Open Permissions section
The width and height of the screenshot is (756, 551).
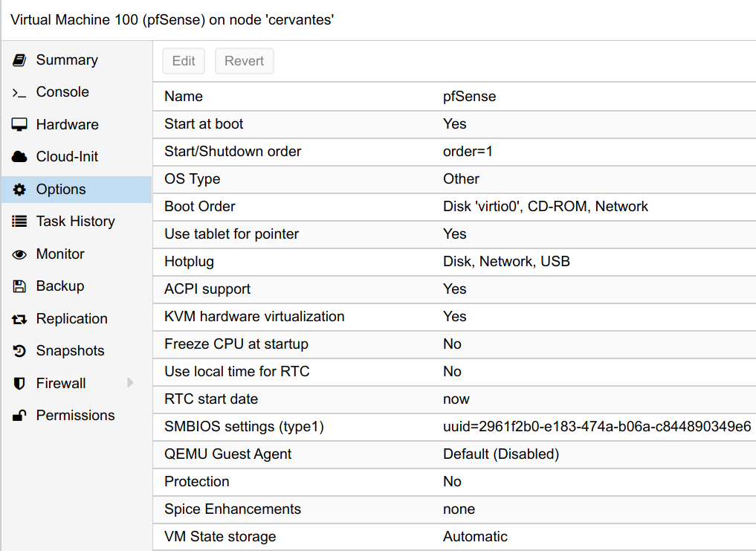coord(76,416)
